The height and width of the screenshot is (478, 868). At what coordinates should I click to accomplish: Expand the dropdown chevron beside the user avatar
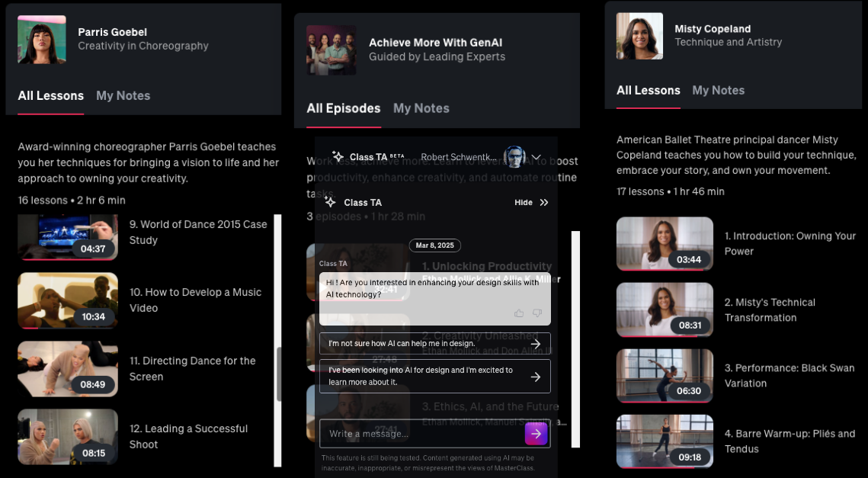pos(536,157)
